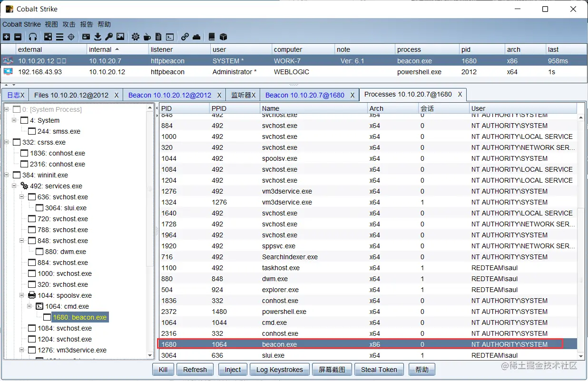This screenshot has width=588, height=381.
Task: Click the 帮助 button at the bottom
Action: [422, 370]
